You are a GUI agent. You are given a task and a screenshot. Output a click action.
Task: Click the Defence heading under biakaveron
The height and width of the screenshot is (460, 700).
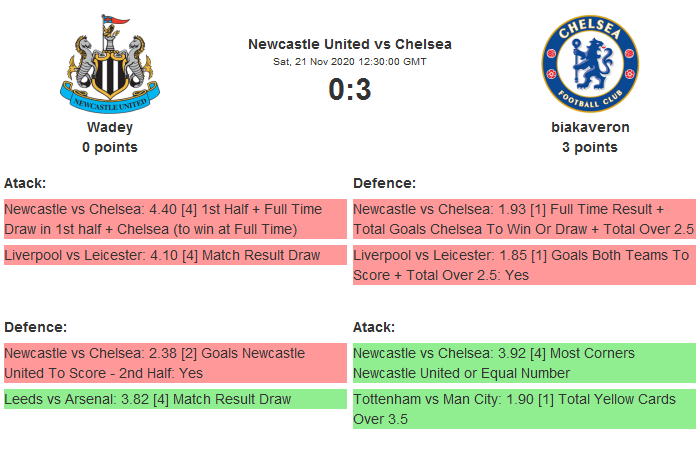tap(384, 183)
